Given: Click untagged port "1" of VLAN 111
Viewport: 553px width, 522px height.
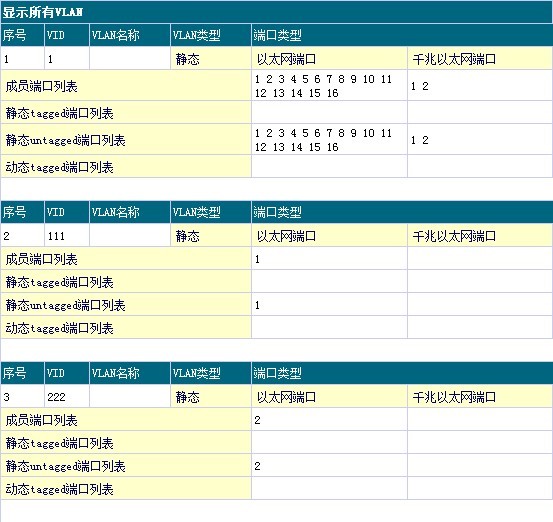Looking at the screenshot, I should (x=257, y=305).
